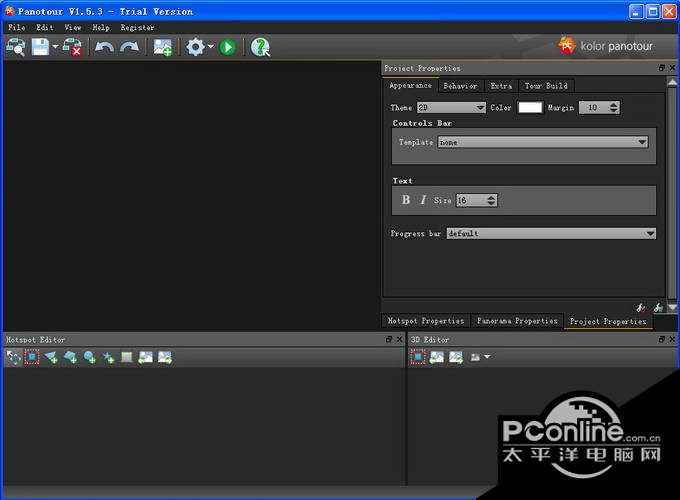
Task: Go to previous panorama in Hotspot Editor
Action: 145,357
